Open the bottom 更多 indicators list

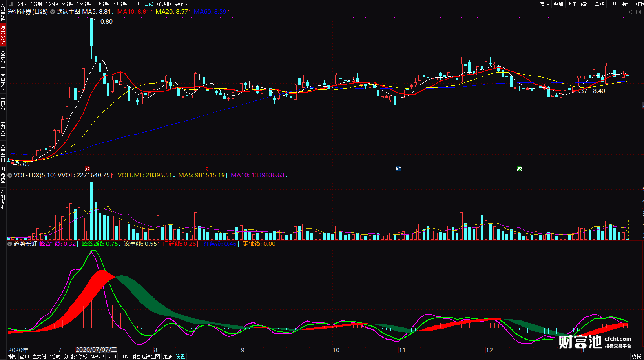[x=168, y=356]
